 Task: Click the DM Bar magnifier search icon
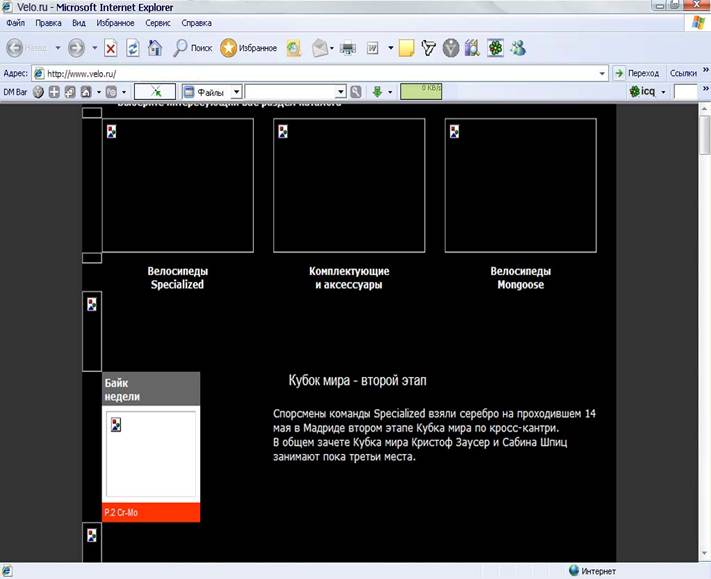356,92
